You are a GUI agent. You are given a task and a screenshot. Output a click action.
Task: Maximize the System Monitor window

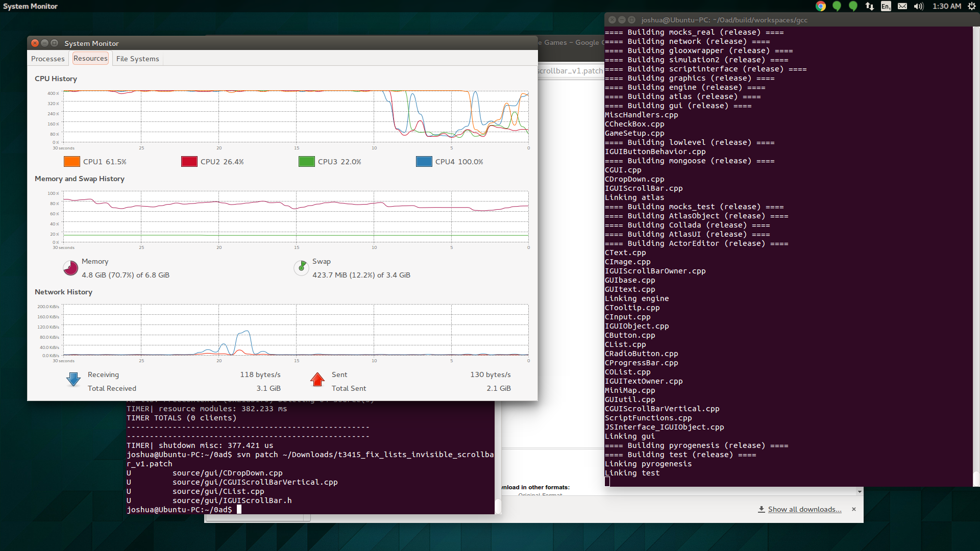(54, 43)
